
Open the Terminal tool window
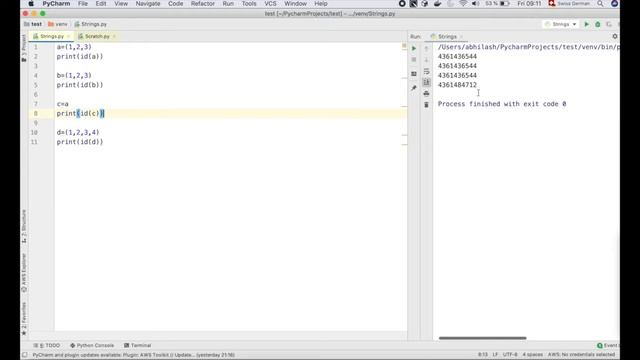click(138, 345)
